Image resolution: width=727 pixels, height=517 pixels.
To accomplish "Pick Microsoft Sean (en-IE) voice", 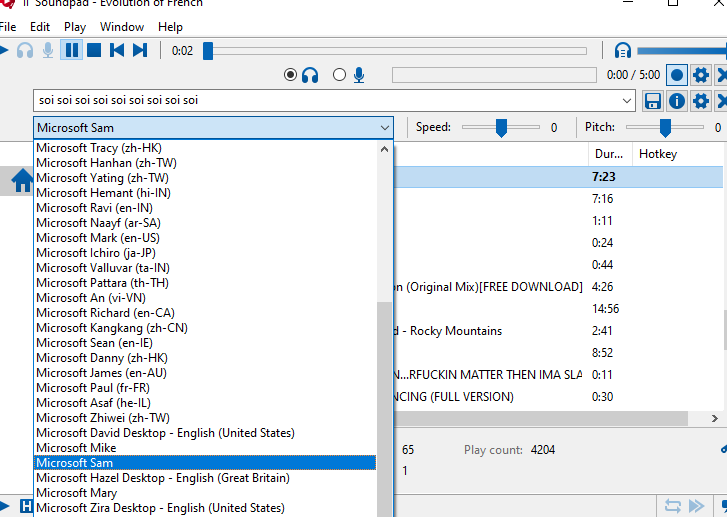I will point(205,343).
